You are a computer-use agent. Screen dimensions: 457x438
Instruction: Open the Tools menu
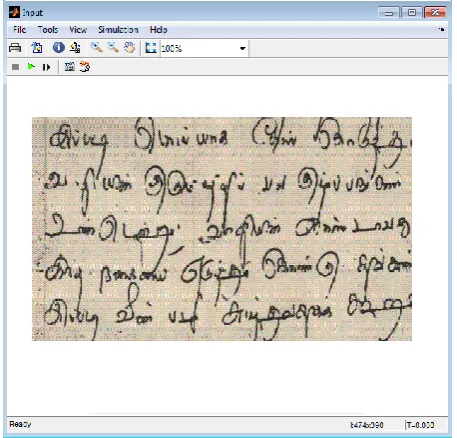(x=48, y=30)
